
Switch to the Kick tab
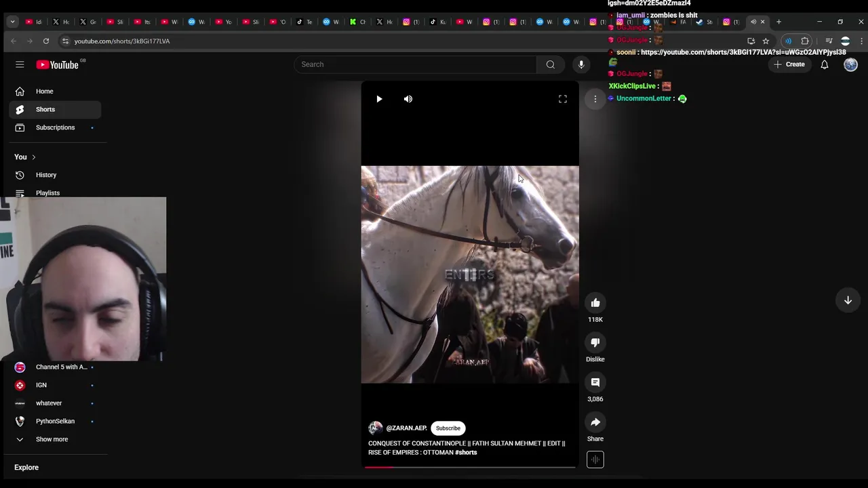click(x=357, y=22)
